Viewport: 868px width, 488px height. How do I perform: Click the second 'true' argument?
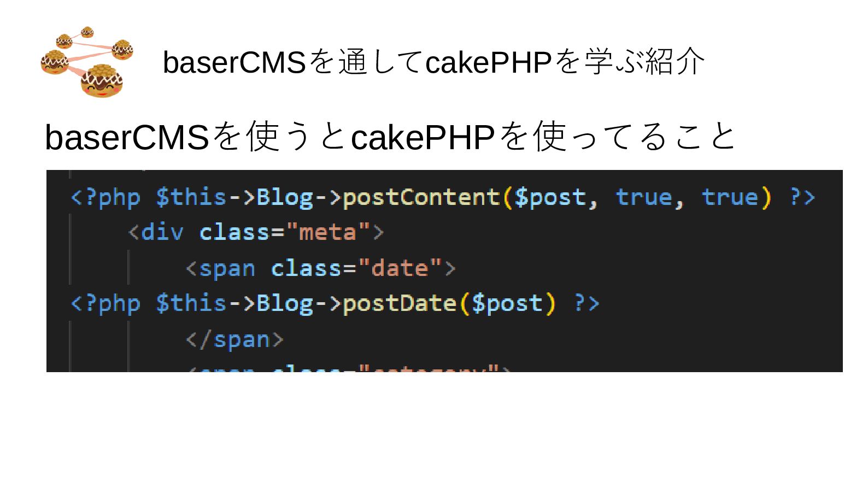(x=730, y=197)
